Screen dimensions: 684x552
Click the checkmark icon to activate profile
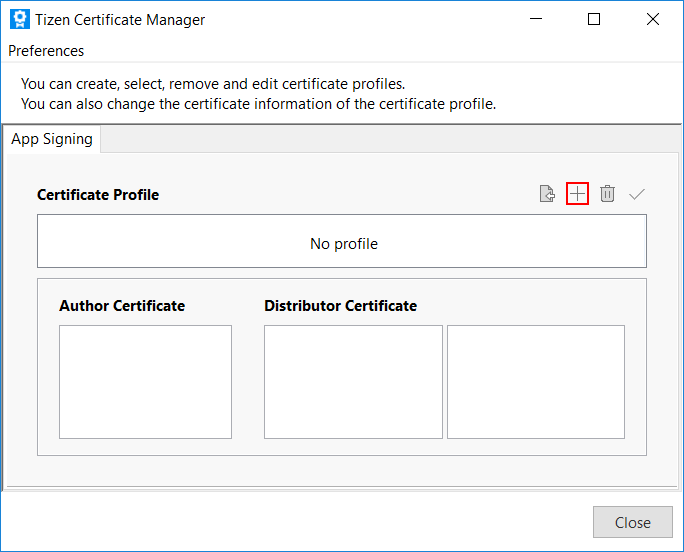coord(637,194)
